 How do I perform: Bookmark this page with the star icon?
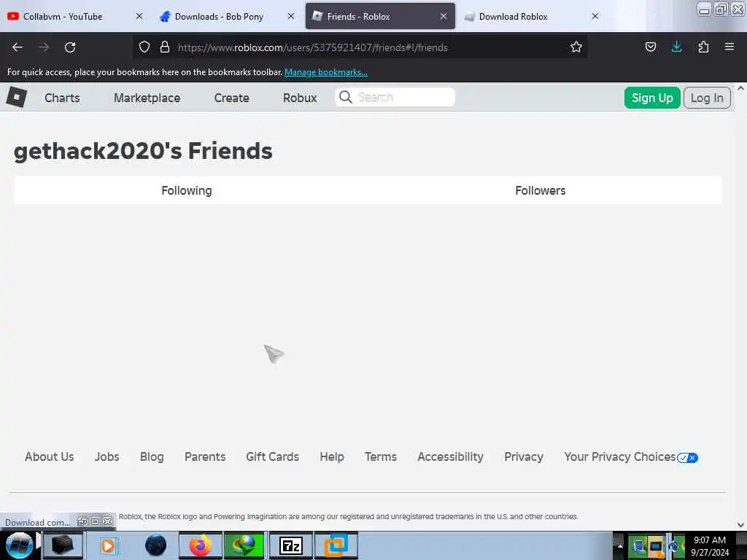pos(576,47)
